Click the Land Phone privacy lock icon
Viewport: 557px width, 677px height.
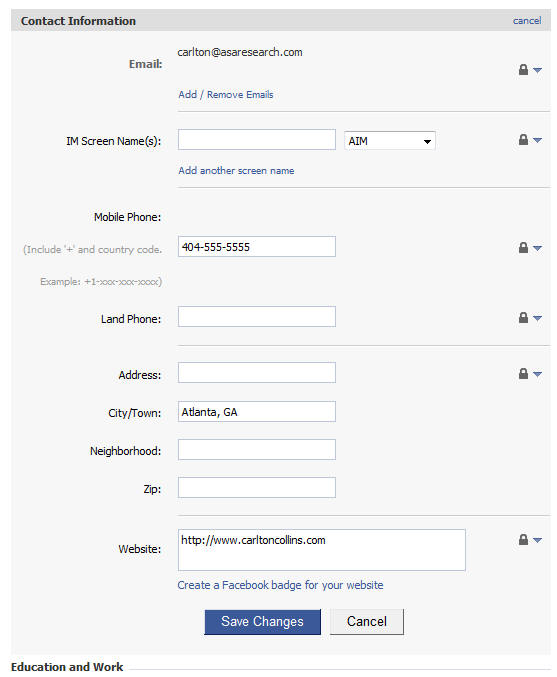523,318
